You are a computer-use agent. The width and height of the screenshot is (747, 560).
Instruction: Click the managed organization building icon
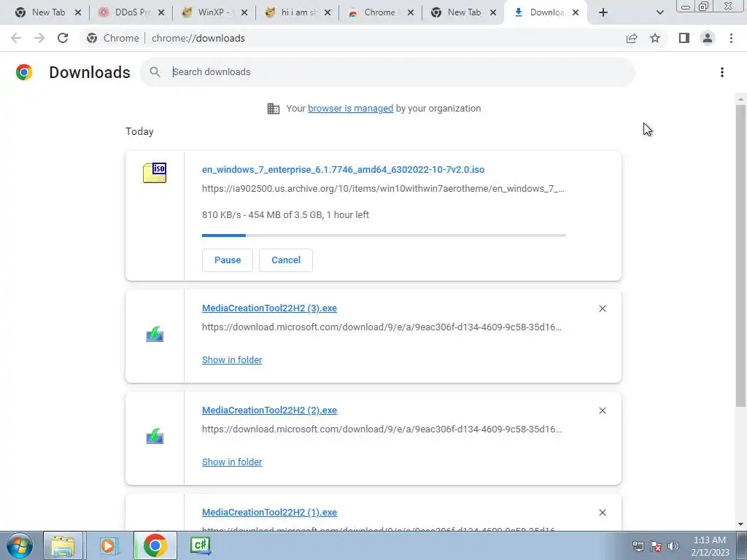pyautogui.click(x=274, y=109)
